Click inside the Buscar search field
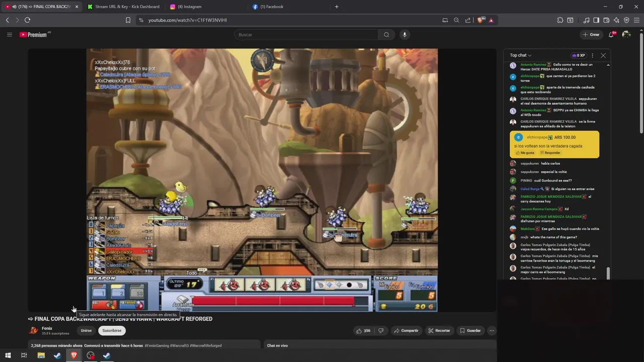Viewport: 644px width, 362px height. 306,35
